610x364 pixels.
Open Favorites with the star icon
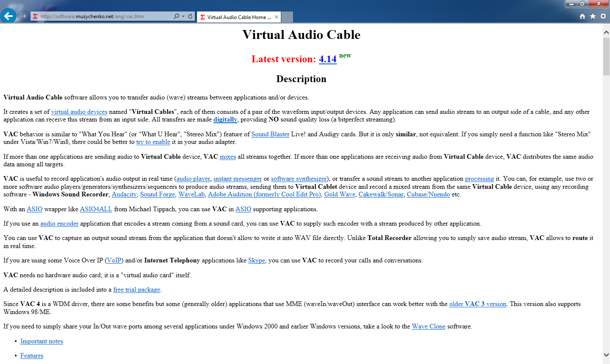[593, 16]
